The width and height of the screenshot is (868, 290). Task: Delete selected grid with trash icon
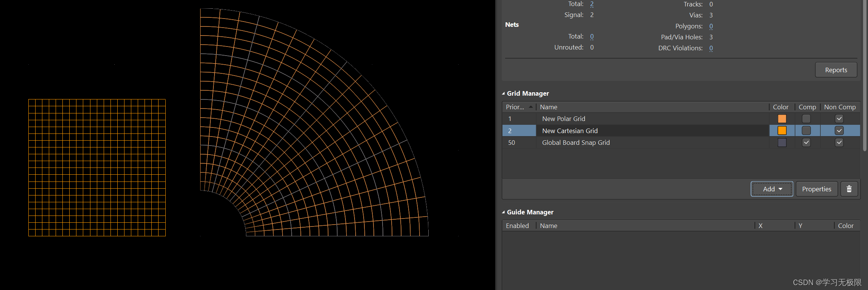(849, 189)
